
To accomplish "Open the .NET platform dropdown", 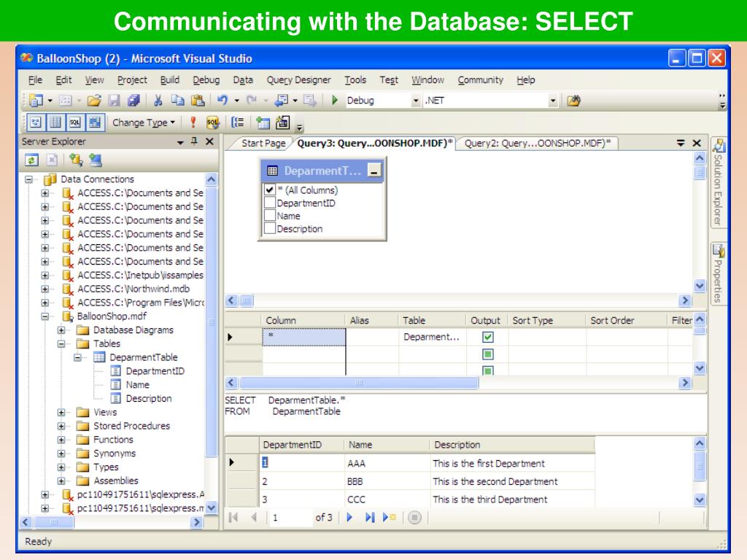I will tap(553, 101).
